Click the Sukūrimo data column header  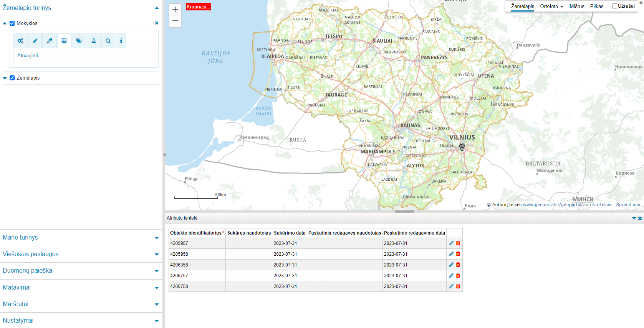tap(290, 233)
